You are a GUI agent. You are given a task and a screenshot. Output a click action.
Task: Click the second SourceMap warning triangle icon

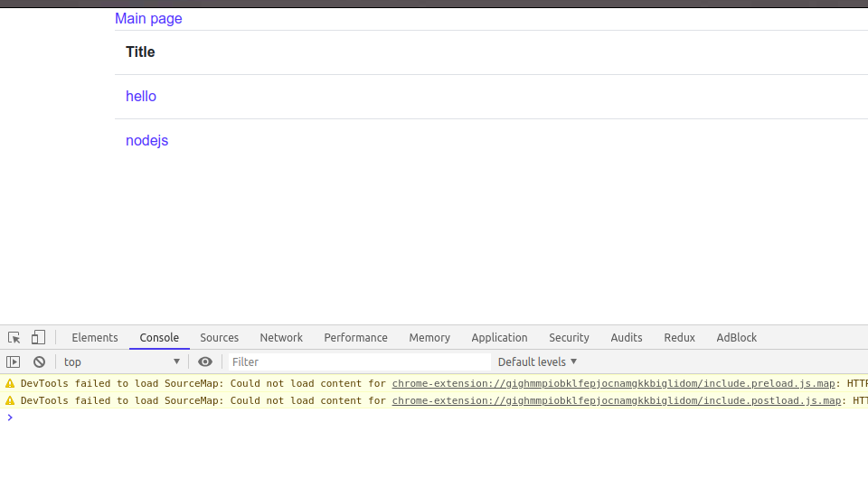(10, 400)
